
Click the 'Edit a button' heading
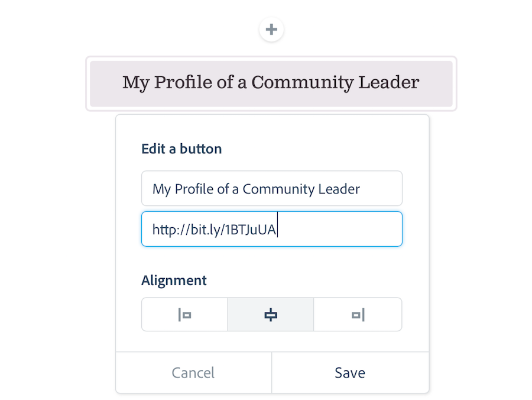point(181,149)
